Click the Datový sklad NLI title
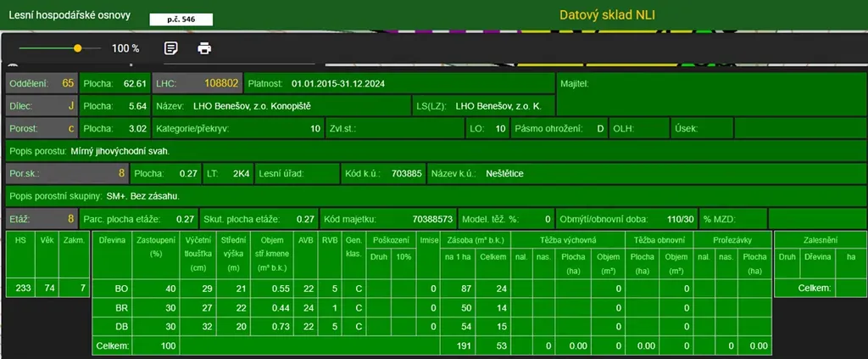Viewport: 868px width, 359px height. pos(607,14)
